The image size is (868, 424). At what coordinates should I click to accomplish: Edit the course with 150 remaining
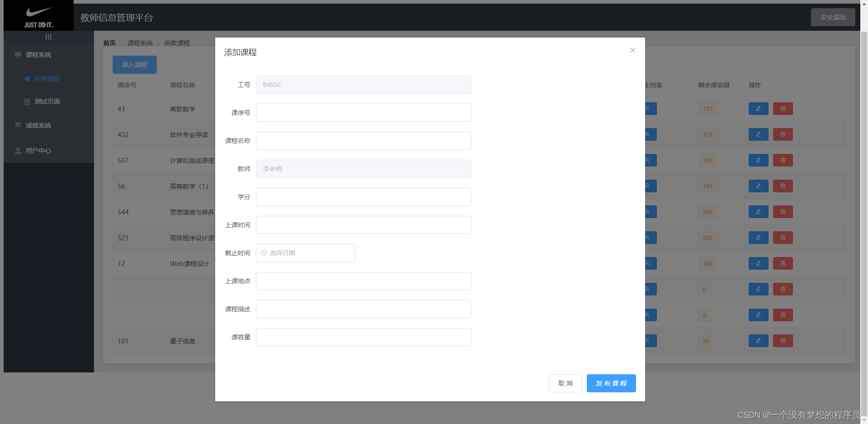pyautogui.click(x=759, y=109)
